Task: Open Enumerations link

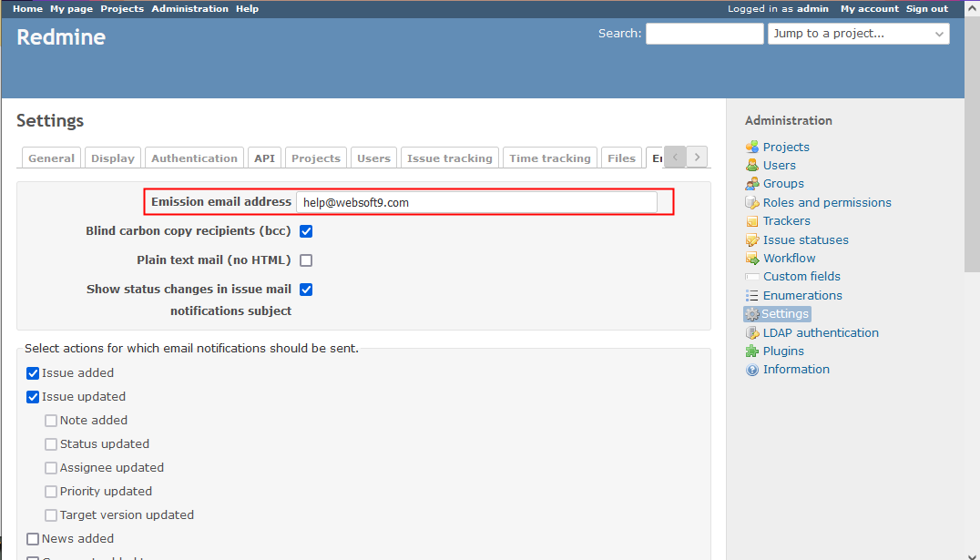Action: pos(802,296)
